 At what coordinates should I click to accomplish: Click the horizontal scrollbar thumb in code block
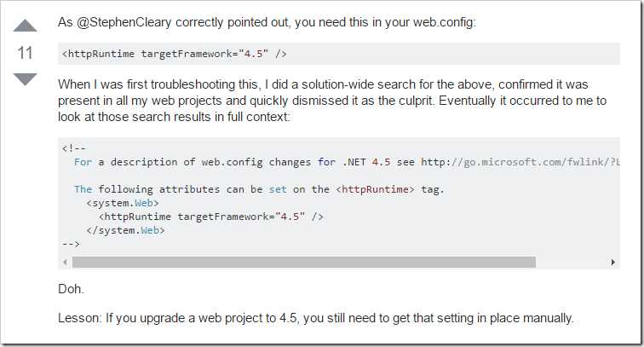pyautogui.click(x=304, y=262)
